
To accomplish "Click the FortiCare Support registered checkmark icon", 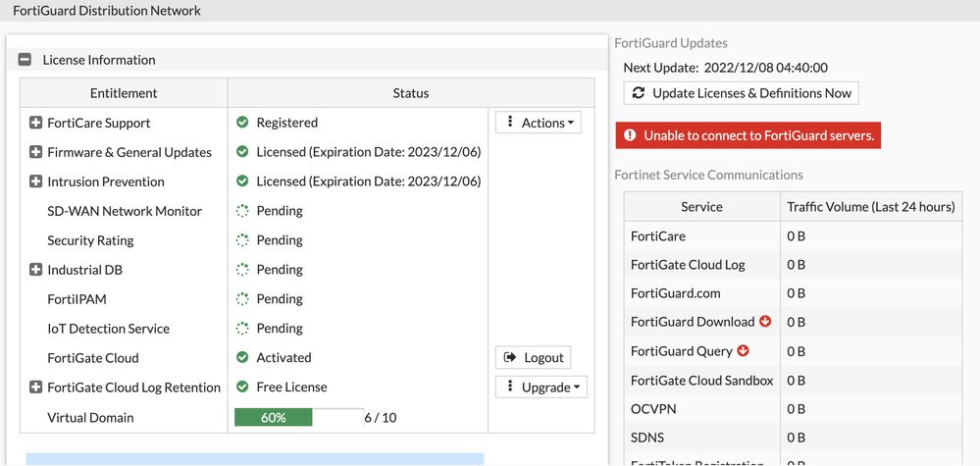I will coord(242,123).
